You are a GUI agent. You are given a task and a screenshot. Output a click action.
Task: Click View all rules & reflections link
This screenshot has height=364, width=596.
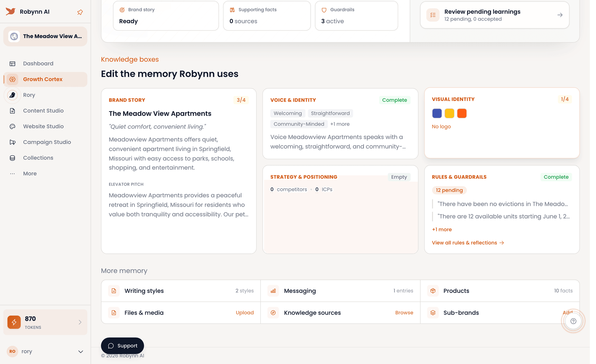click(x=468, y=243)
